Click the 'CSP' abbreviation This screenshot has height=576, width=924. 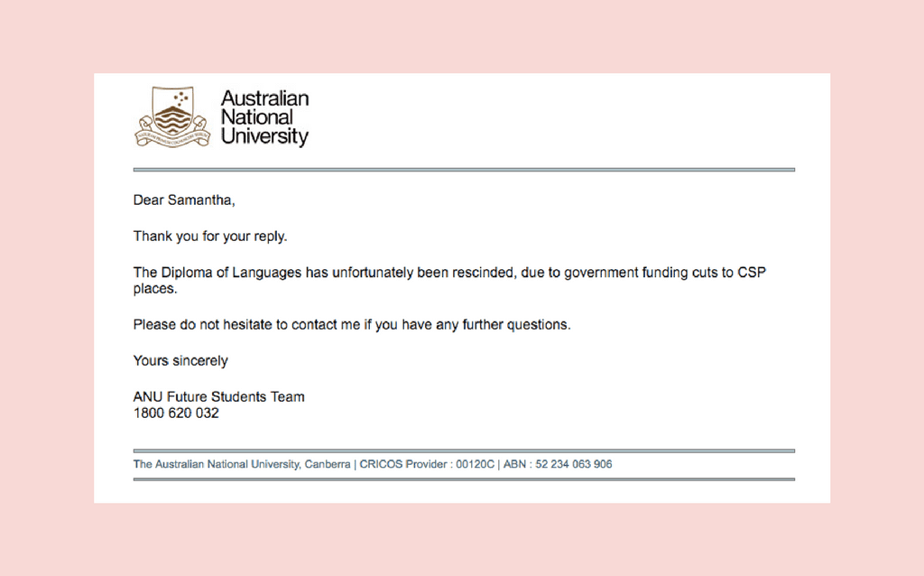(x=752, y=273)
